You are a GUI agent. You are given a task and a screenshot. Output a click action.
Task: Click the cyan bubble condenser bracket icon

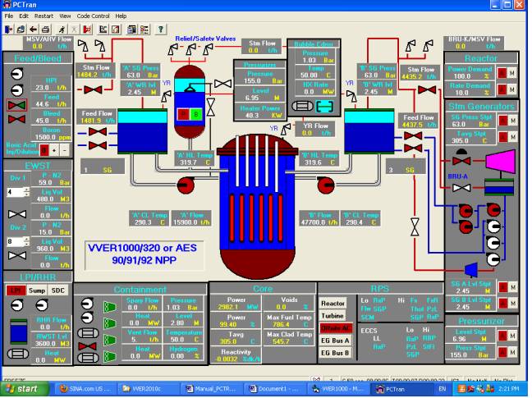324,107
